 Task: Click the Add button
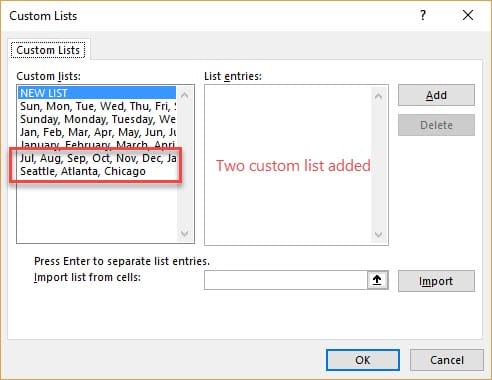click(x=436, y=95)
